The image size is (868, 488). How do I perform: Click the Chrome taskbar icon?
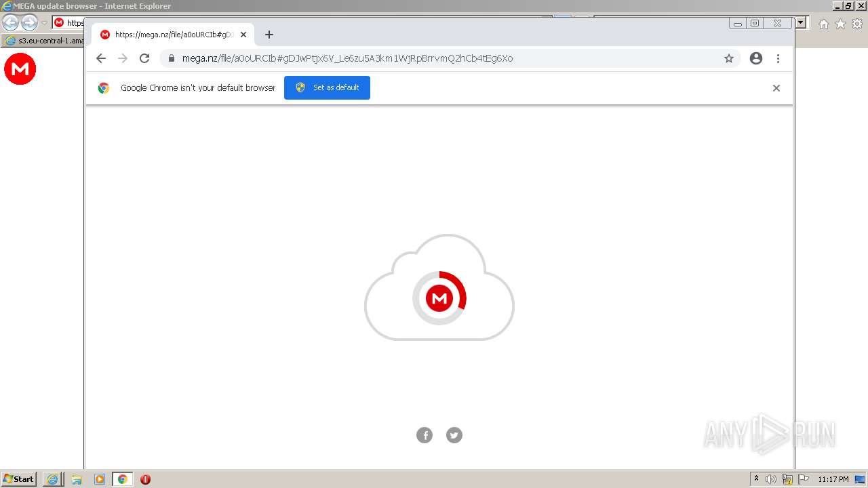tap(123, 479)
